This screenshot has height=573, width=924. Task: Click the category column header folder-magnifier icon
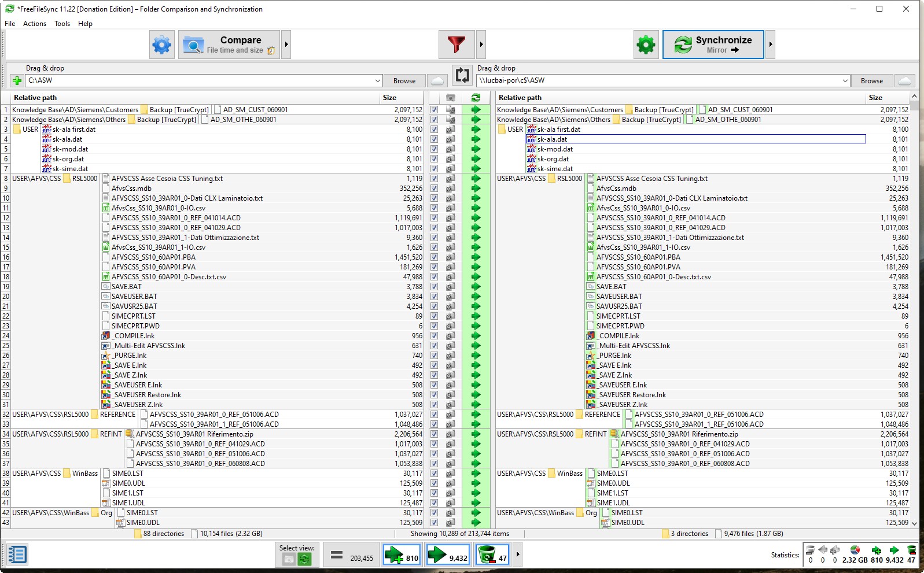(451, 98)
